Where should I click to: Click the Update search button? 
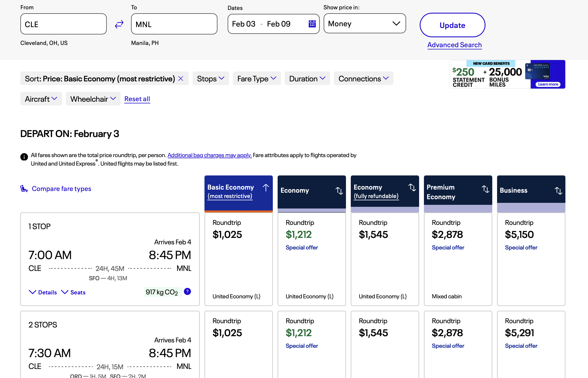(x=452, y=25)
